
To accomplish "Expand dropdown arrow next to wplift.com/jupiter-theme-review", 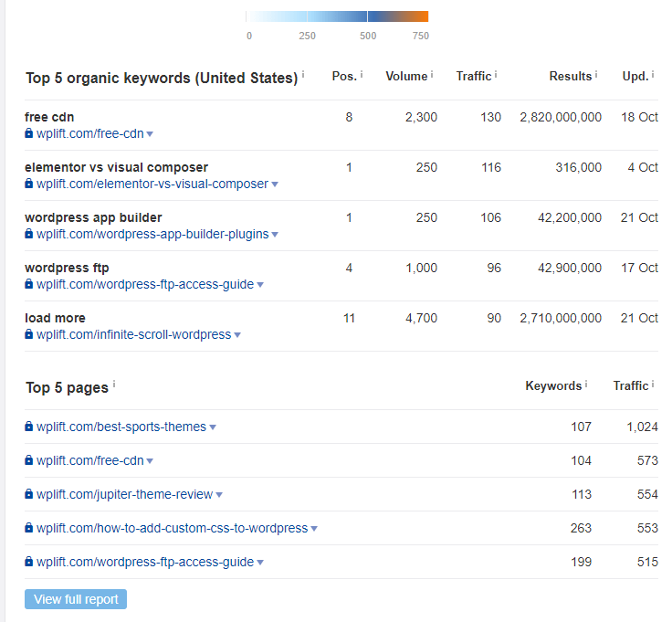I will [219, 495].
